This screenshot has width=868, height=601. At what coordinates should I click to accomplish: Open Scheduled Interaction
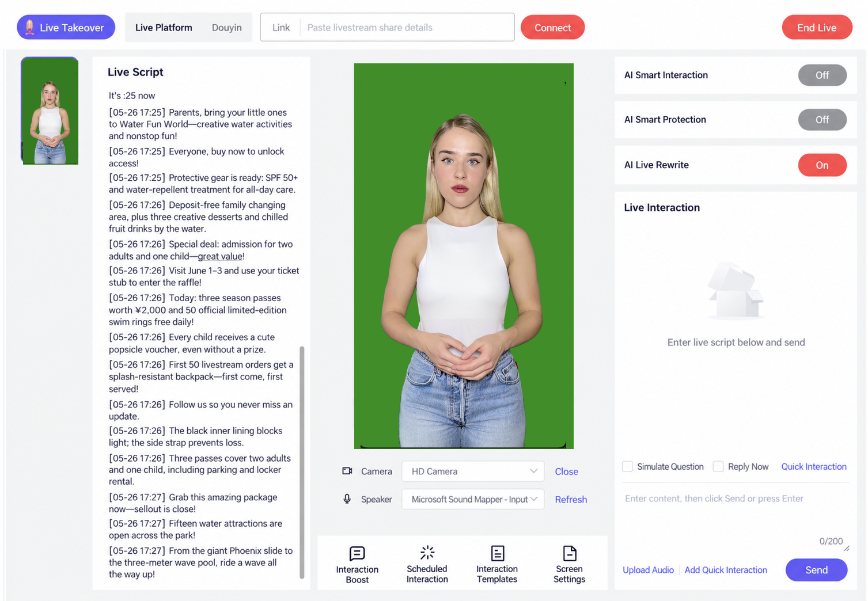(x=427, y=565)
